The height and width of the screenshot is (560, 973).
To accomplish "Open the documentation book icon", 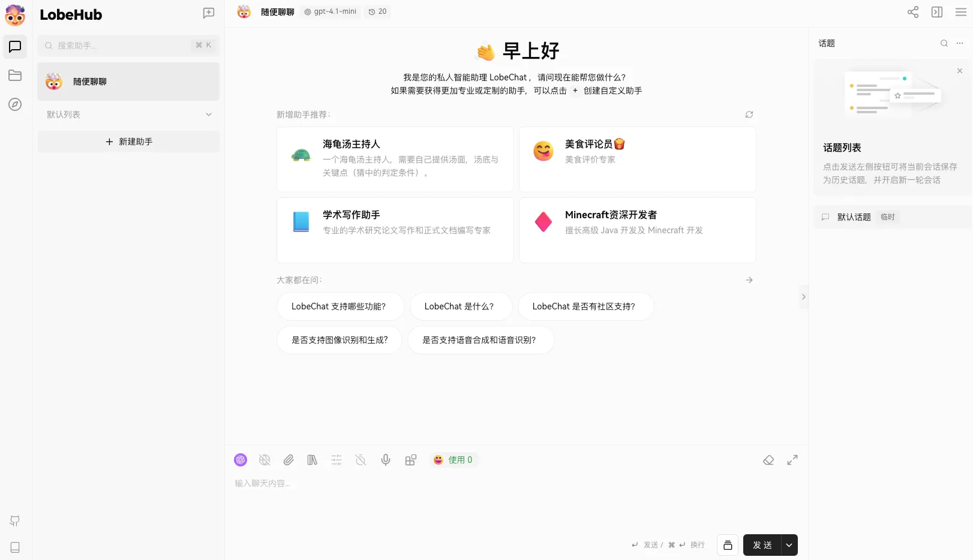I will (x=15, y=547).
